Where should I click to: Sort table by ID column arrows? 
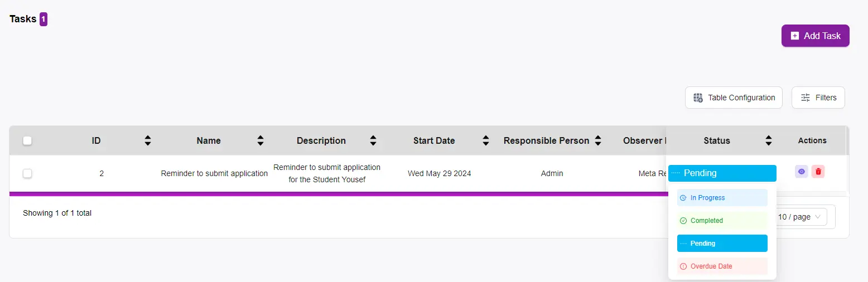coord(147,140)
